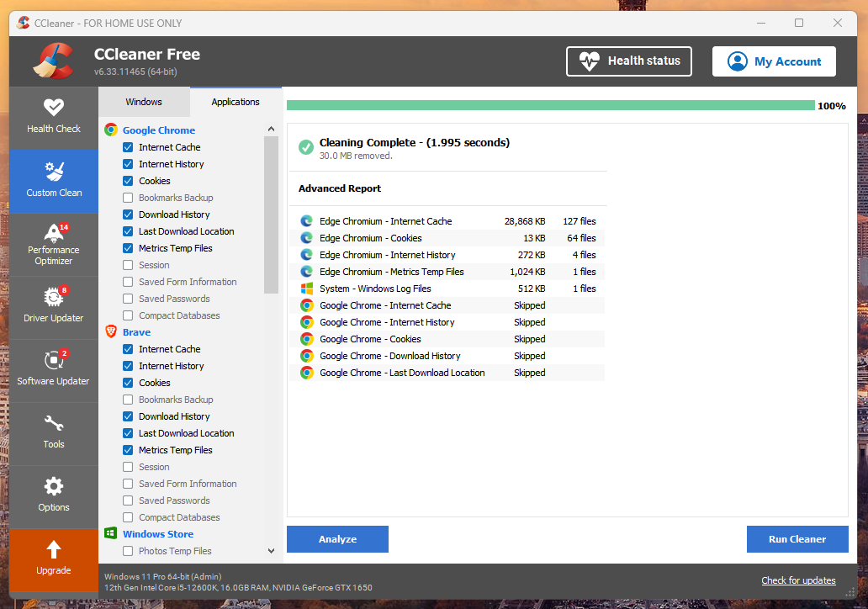Click Edge icon beside Edge Chromium - Metrics Temp Files
The image size is (868, 609).
307,272
